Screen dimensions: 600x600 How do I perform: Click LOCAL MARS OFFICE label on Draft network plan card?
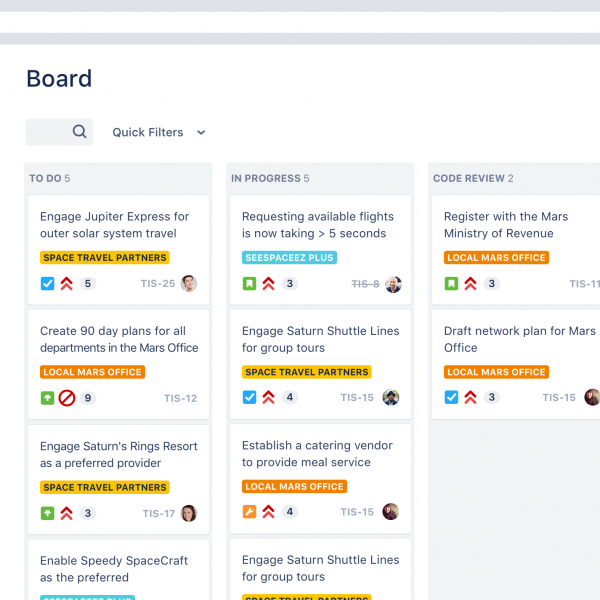[x=497, y=372]
